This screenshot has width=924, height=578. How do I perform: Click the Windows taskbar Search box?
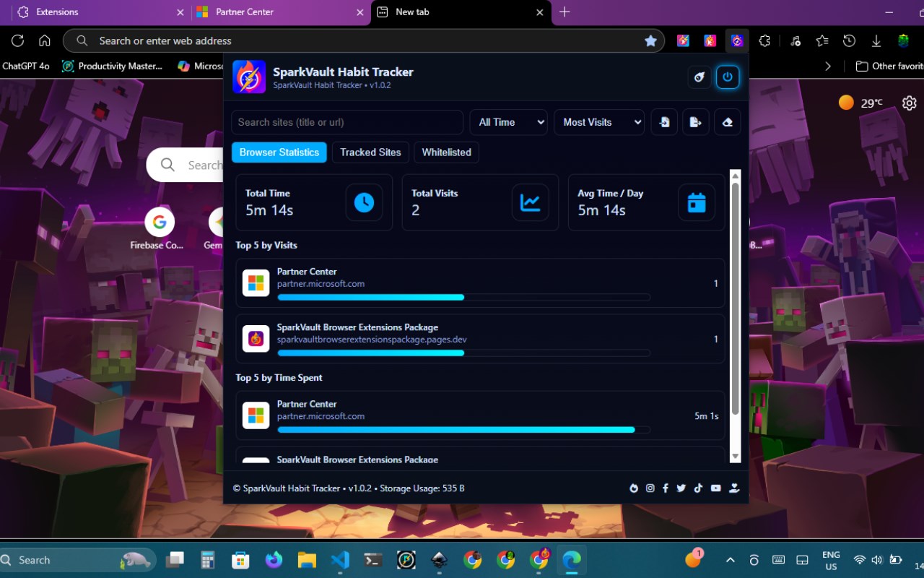78,560
